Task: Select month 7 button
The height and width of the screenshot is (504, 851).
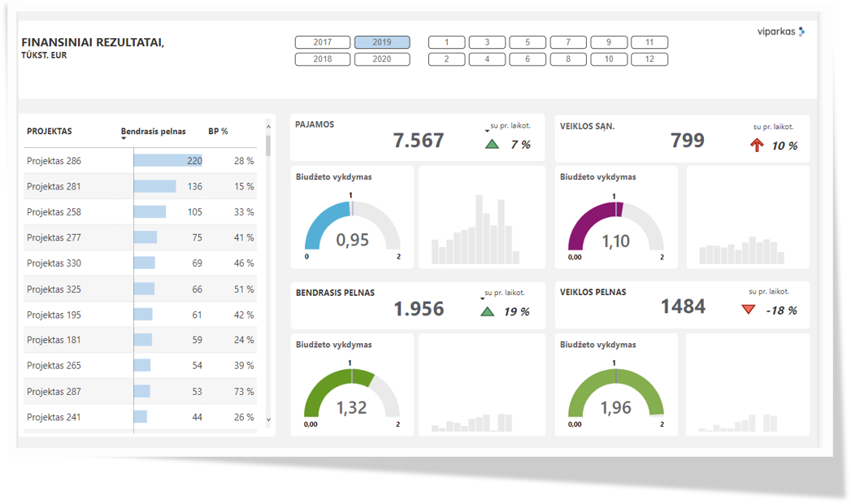Action: [x=568, y=42]
